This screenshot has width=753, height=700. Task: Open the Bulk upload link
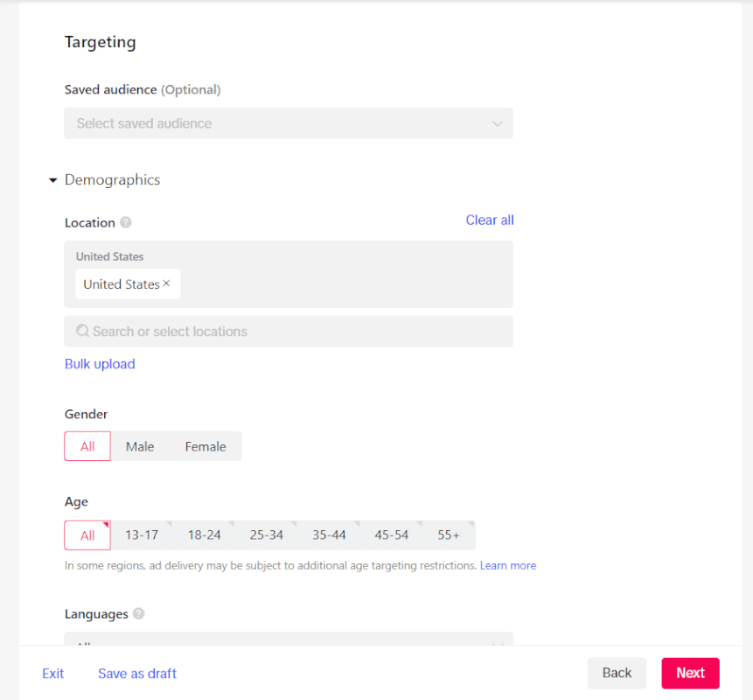tap(100, 364)
